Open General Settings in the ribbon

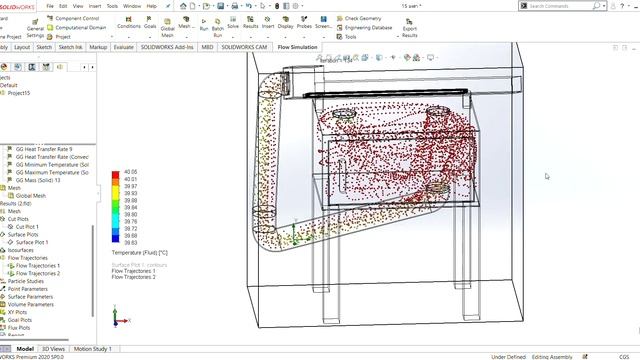pyautogui.click(x=35, y=29)
